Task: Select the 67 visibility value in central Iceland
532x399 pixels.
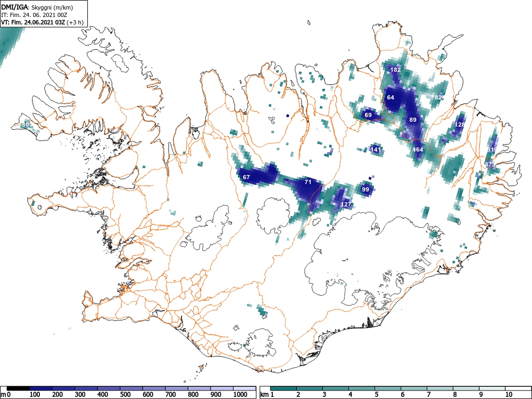Action: [246, 177]
